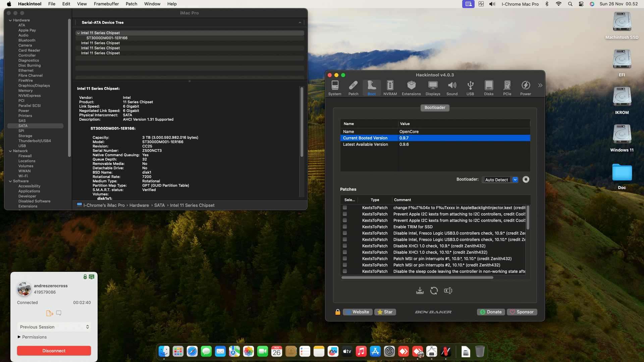Show more Hackintool toolbar items via overflow chevron
This screenshot has height=362, width=644.
pos(540,85)
